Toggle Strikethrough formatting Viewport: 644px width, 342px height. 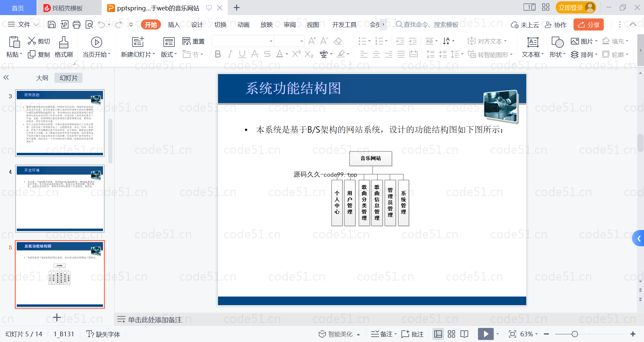[x=267, y=54]
